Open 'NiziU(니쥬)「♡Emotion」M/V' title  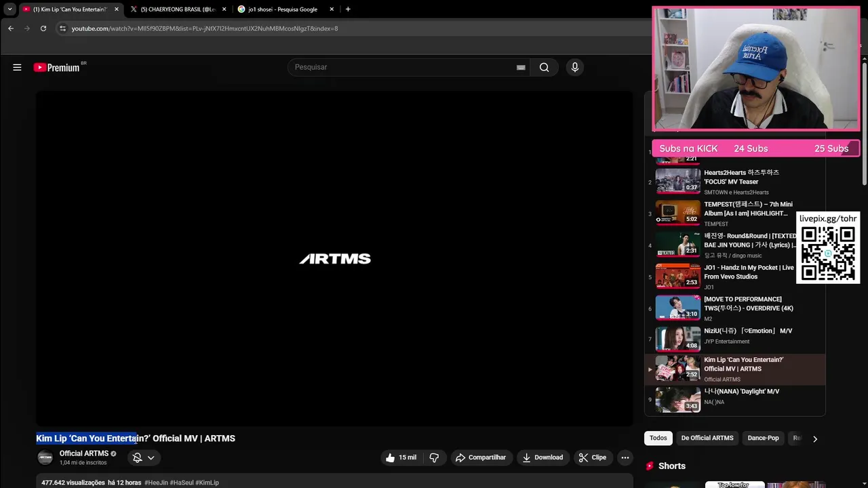click(x=748, y=331)
